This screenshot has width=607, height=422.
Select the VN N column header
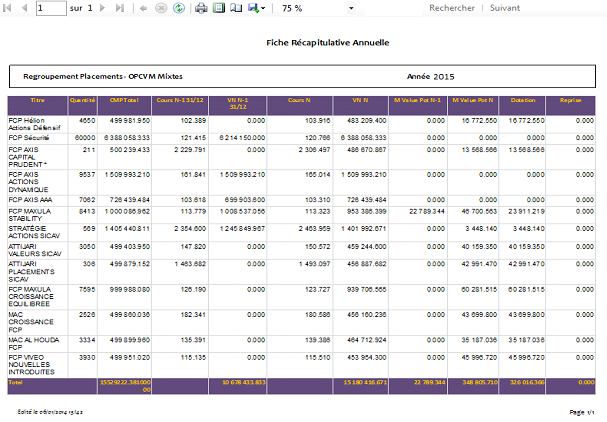coord(360,105)
